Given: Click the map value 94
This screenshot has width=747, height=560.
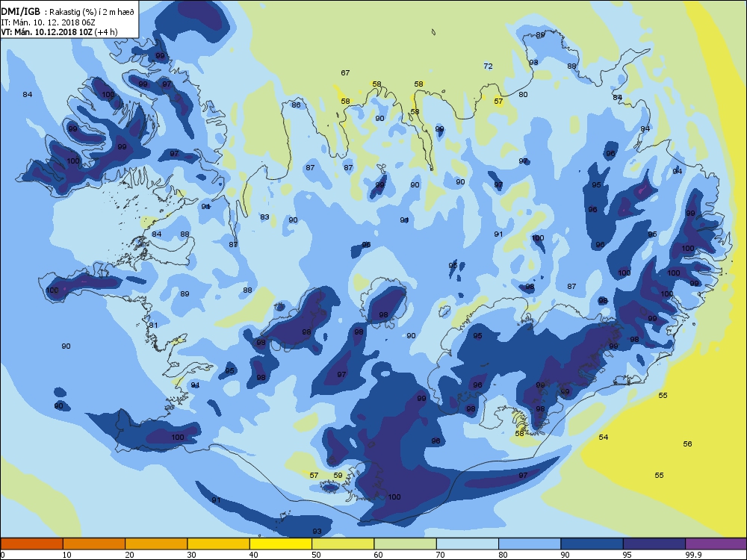Looking at the screenshot, I should 678,172.
